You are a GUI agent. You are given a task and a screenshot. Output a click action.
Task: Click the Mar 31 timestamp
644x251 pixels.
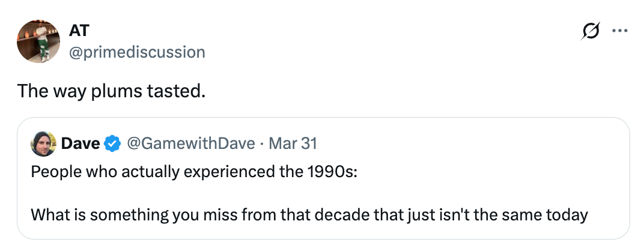(293, 144)
